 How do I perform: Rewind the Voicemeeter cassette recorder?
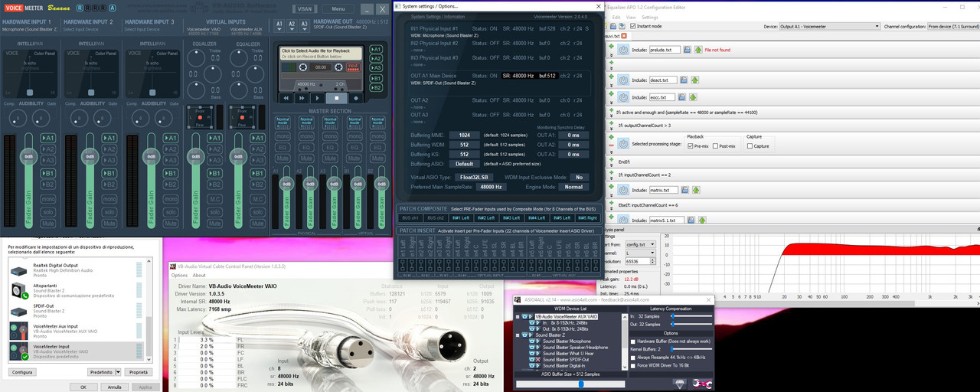coord(286,98)
